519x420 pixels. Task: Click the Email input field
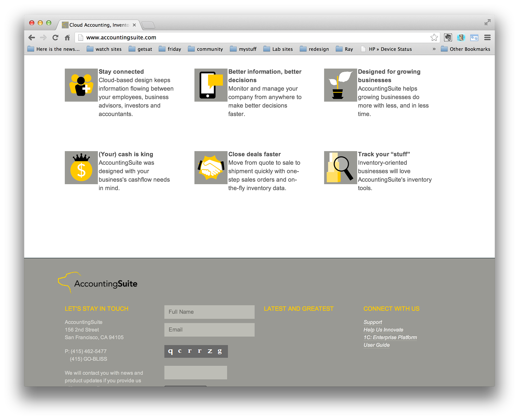pos(209,330)
